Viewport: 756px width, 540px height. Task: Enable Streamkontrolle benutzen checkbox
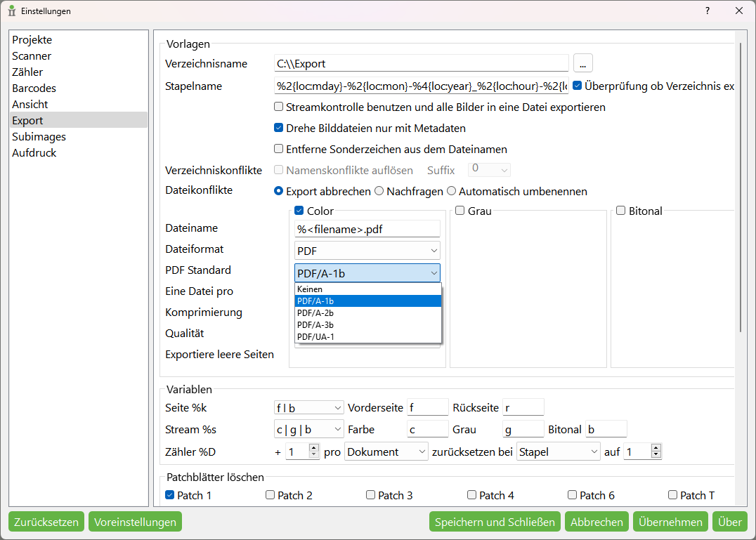[279, 107]
